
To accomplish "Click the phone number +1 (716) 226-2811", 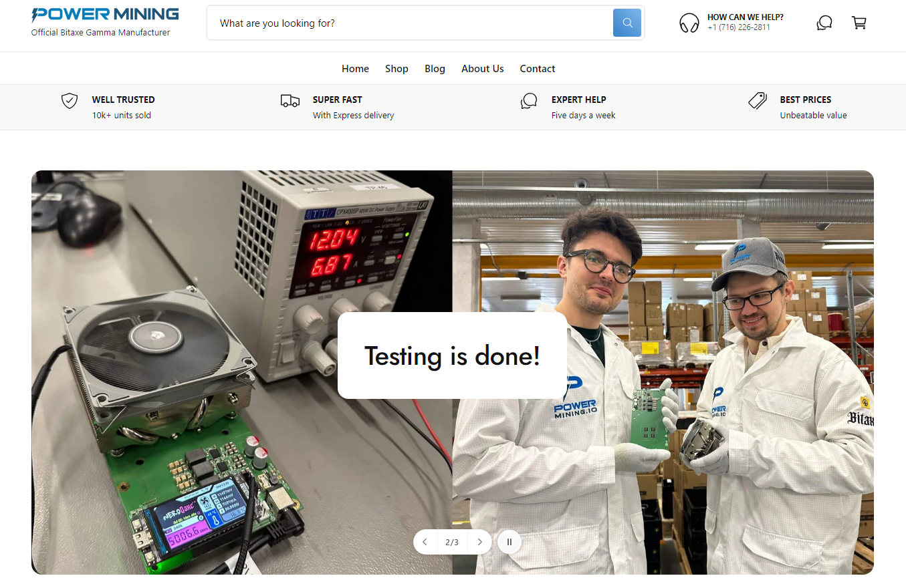I will (x=739, y=28).
